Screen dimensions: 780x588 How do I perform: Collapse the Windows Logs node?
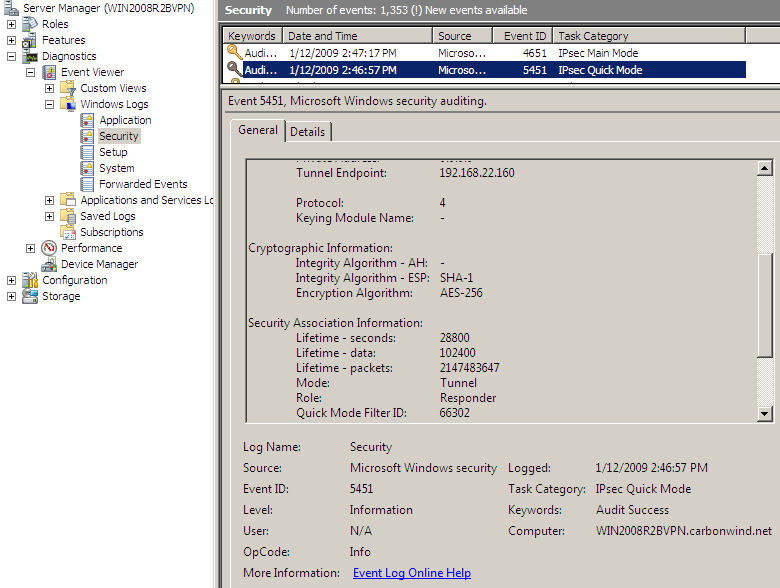click(49, 104)
